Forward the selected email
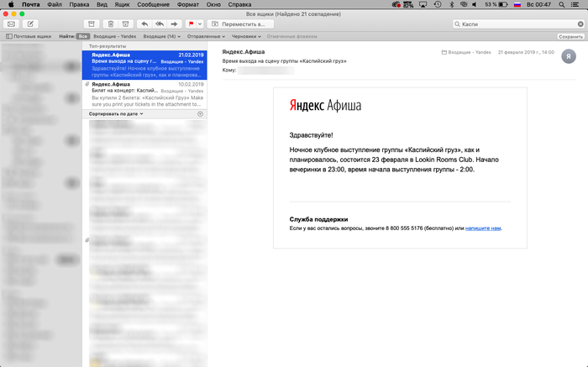Viewport: 588px width, 367px height. [x=174, y=24]
